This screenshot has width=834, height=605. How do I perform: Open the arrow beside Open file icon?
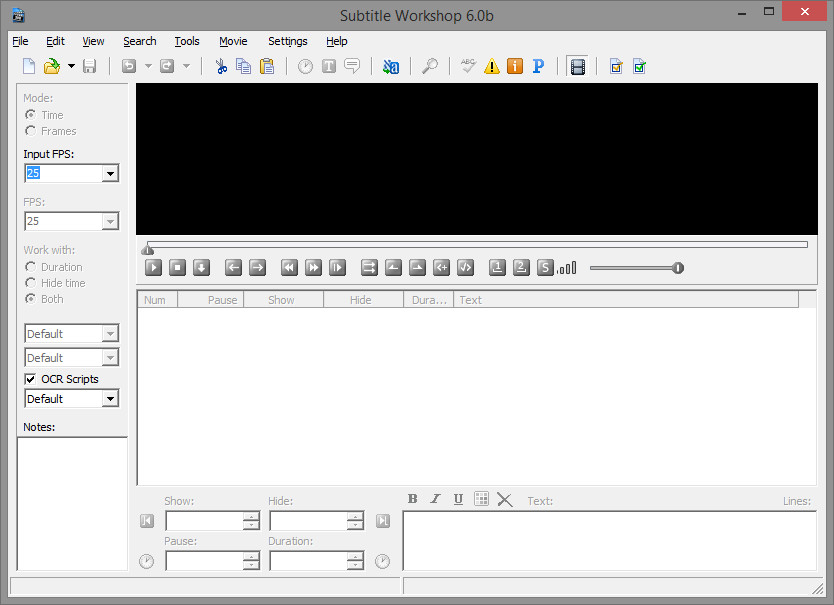pyautogui.click(x=71, y=67)
